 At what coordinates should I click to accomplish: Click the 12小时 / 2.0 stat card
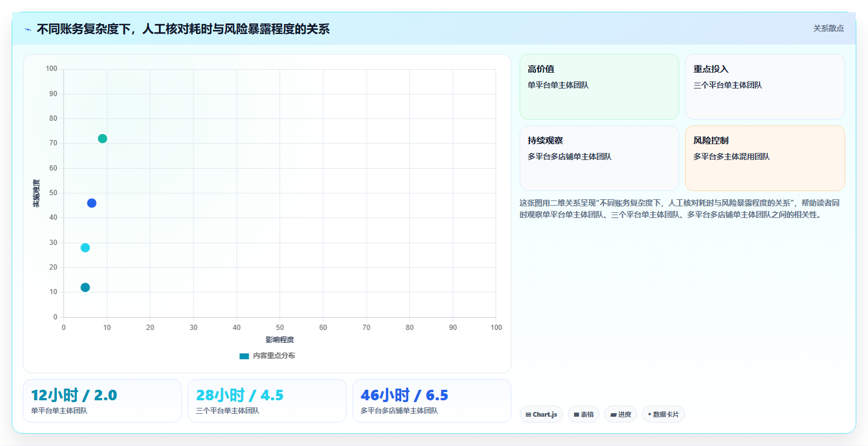102,401
